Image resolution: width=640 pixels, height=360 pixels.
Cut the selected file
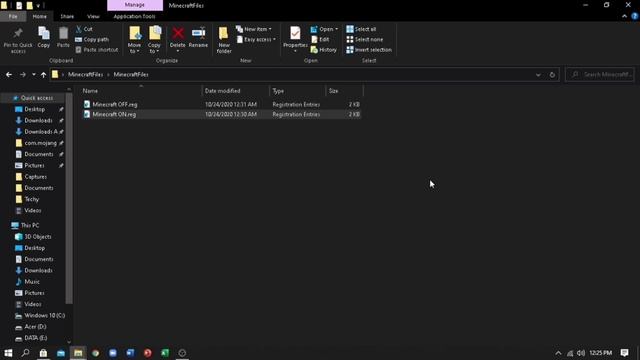[84, 29]
